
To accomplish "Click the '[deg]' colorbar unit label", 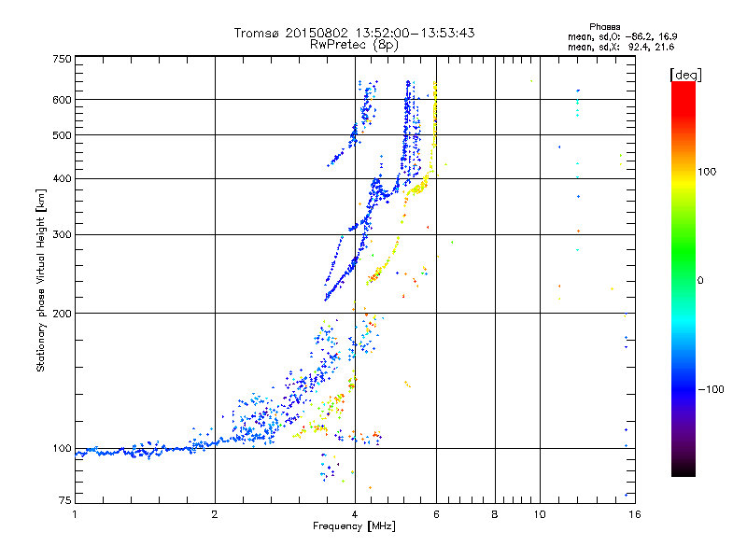I will (685, 76).
